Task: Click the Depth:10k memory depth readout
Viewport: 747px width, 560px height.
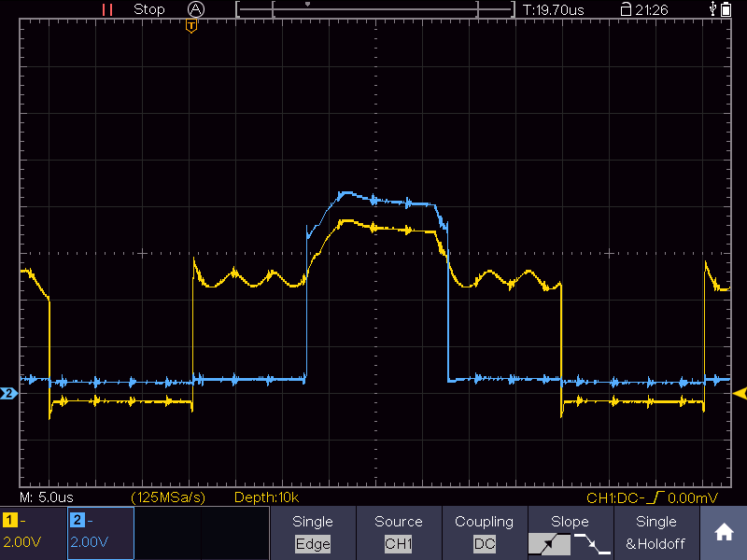Action: pos(267,497)
